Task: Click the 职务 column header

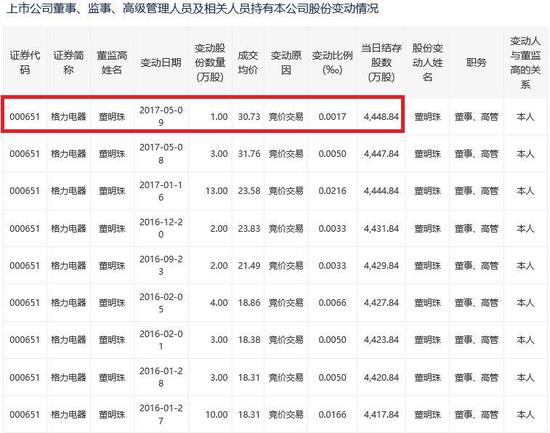Action: 476,63
